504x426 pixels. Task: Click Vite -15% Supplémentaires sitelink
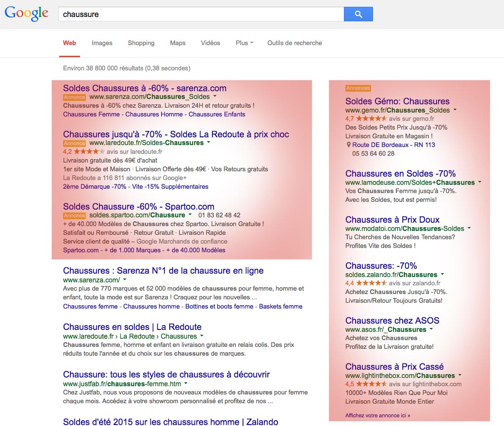[170, 187]
